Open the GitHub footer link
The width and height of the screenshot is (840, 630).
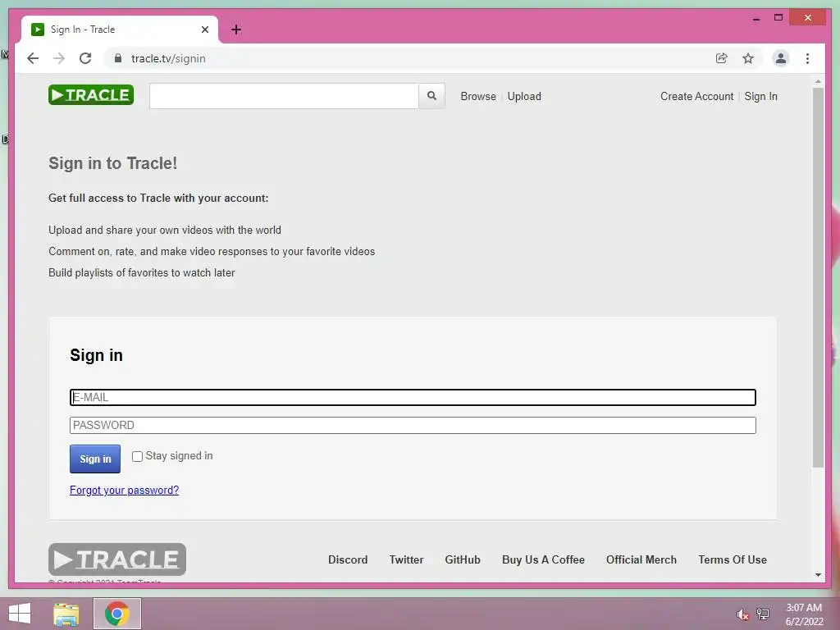463,559
